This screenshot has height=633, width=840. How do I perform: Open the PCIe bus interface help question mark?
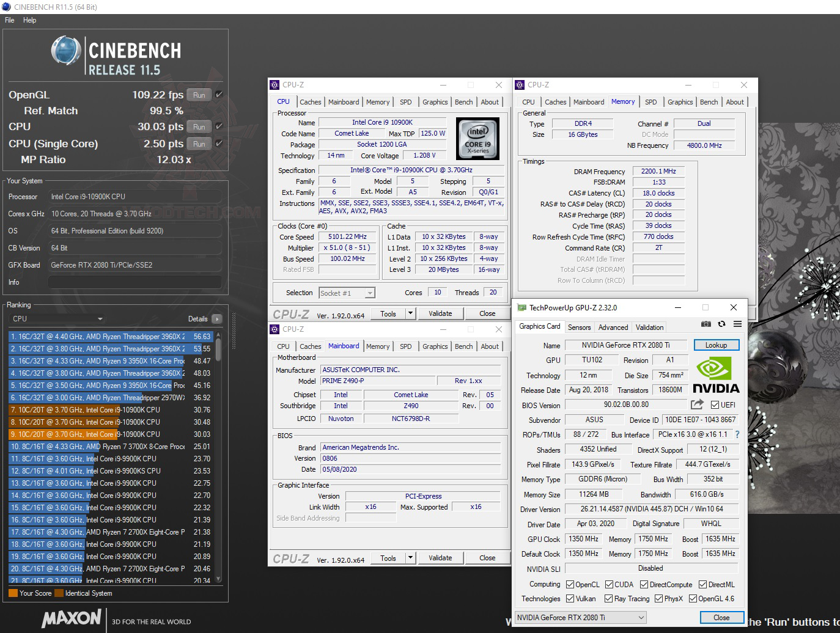click(x=737, y=434)
